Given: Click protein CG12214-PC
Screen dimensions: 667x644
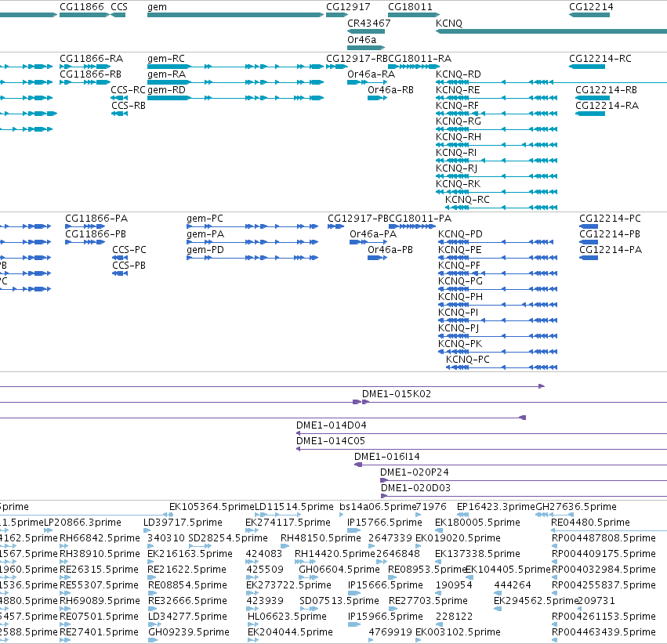Looking at the screenshot, I should pyautogui.click(x=610, y=219).
